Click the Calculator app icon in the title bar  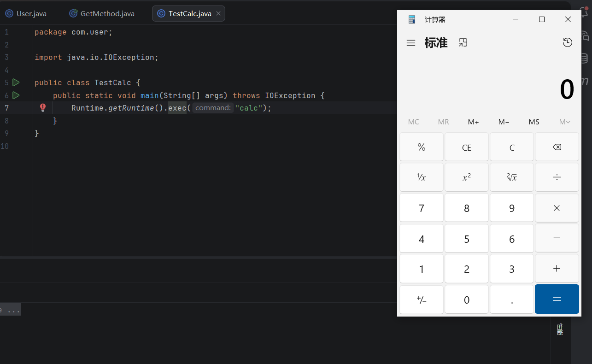(x=412, y=19)
